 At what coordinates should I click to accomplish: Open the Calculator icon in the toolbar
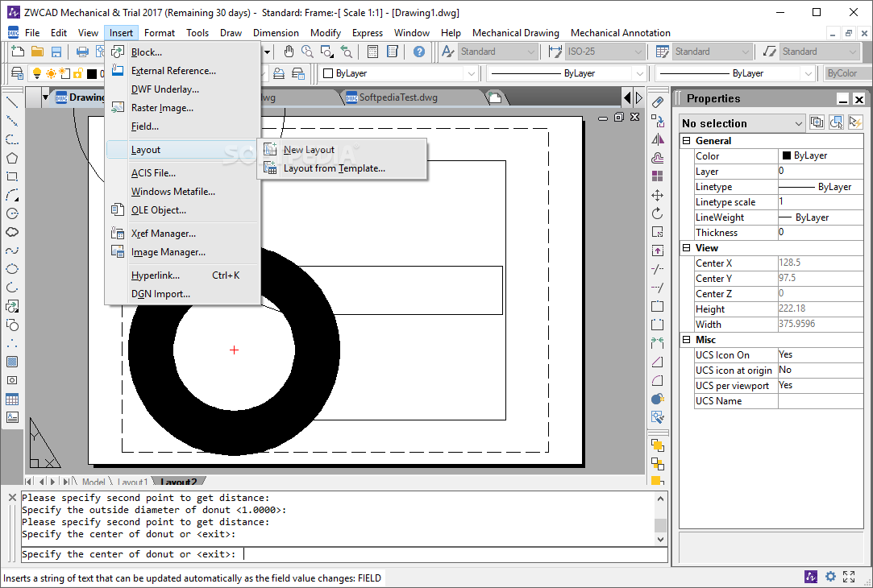pyautogui.click(x=373, y=52)
